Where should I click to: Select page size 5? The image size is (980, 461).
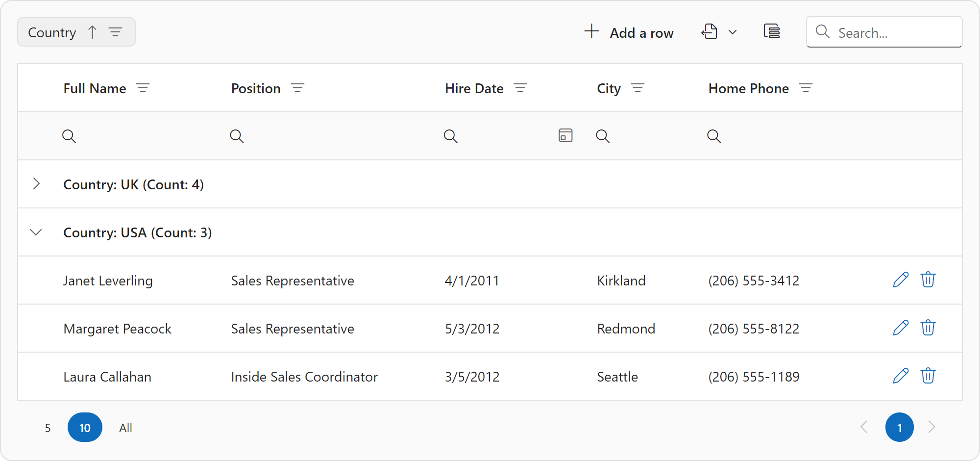[48, 428]
